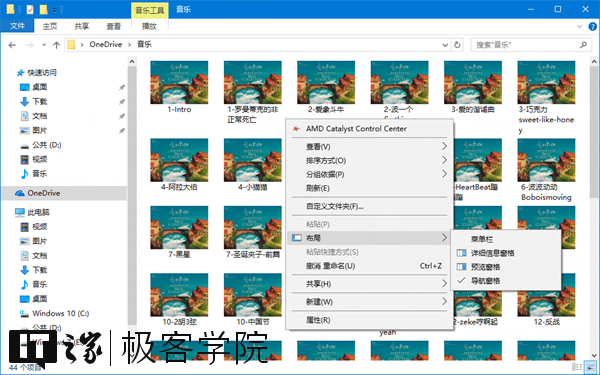Viewport: 600px width, 375px height.
Task: Click the search magnifier icon
Action: click(x=583, y=45)
